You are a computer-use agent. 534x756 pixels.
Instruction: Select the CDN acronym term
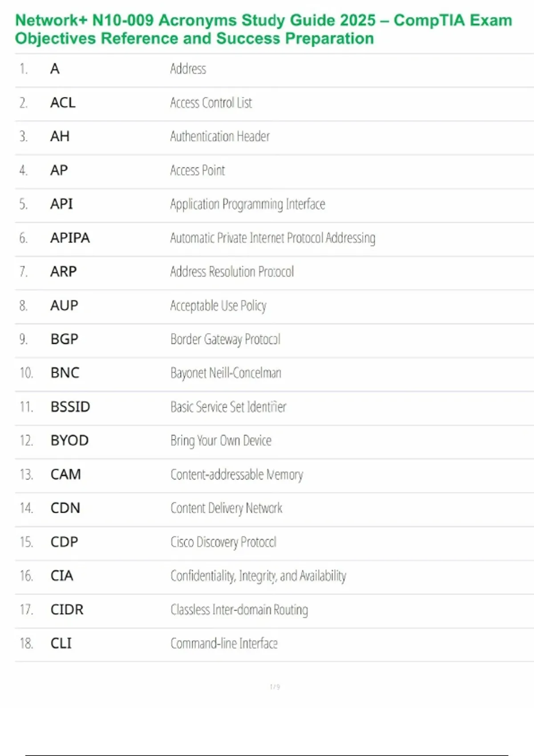(x=65, y=508)
